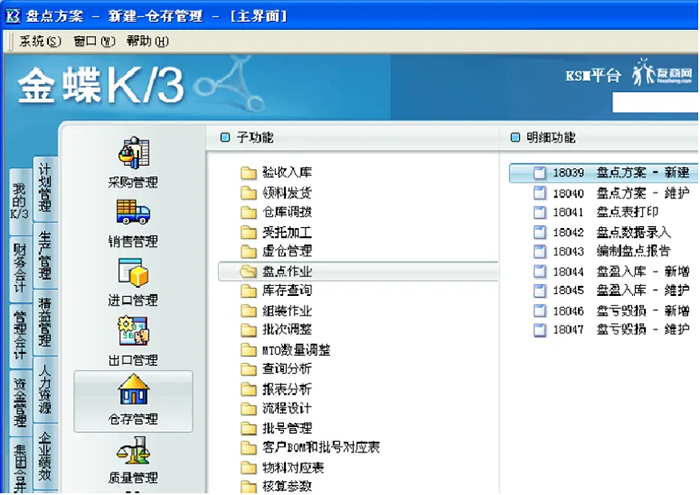Switch to 我的K/3 side tab
The width and height of the screenshot is (700, 495).
click(x=20, y=202)
